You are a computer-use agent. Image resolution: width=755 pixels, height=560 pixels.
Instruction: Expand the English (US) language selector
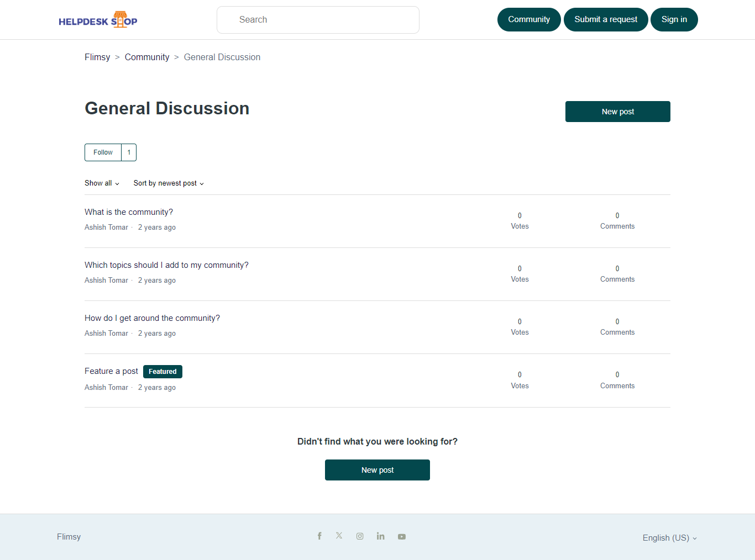coord(669,538)
